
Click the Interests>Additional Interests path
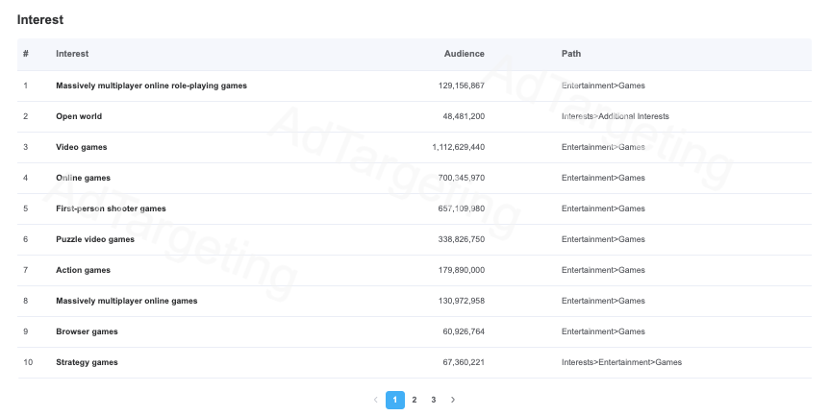point(615,117)
